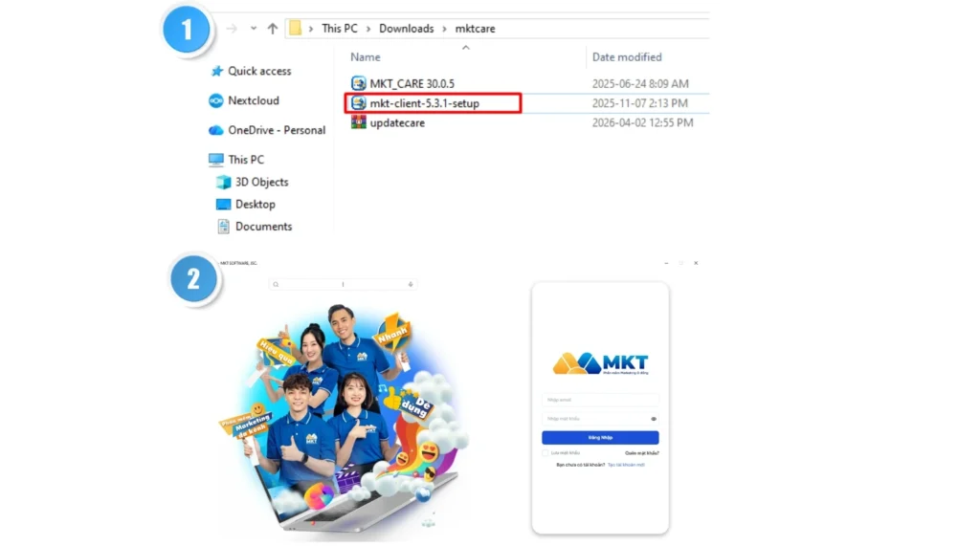Viewport: 980px width, 546px height.
Task: Click the sort arrow above Name column
Action: click(x=466, y=48)
